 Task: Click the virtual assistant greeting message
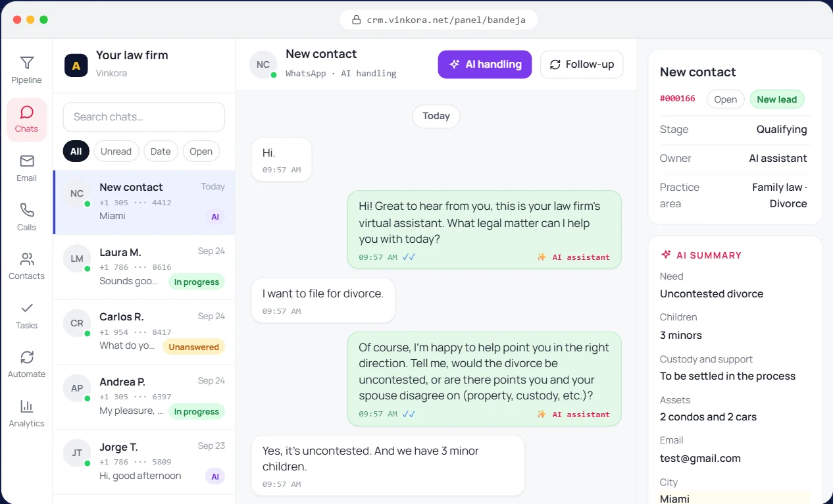tap(484, 230)
